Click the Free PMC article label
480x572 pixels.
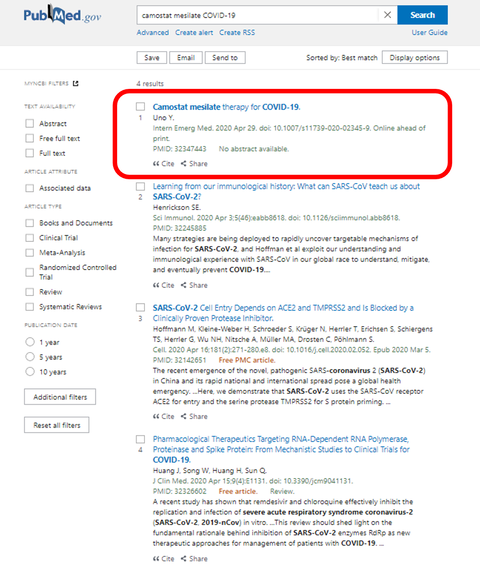click(247, 360)
